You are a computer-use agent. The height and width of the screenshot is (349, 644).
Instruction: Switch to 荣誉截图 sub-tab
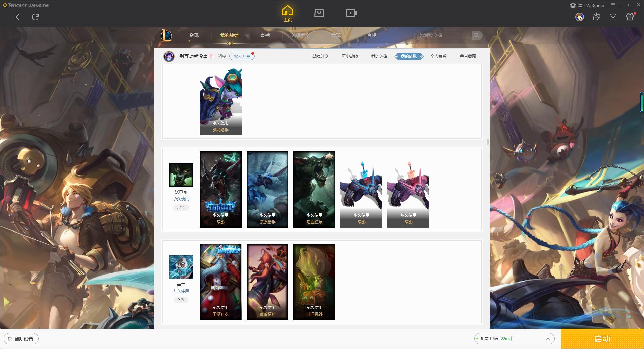pyautogui.click(x=468, y=56)
